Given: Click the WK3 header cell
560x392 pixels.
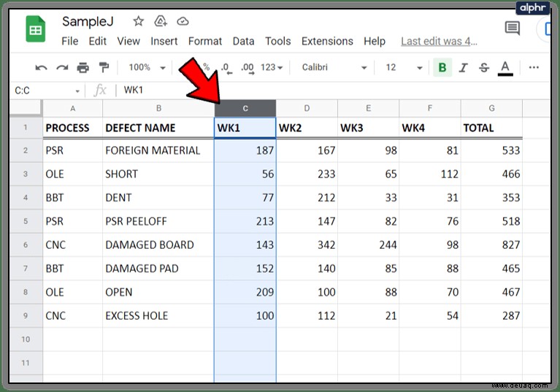Looking at the screenshot, I should (x=368, y=128).
